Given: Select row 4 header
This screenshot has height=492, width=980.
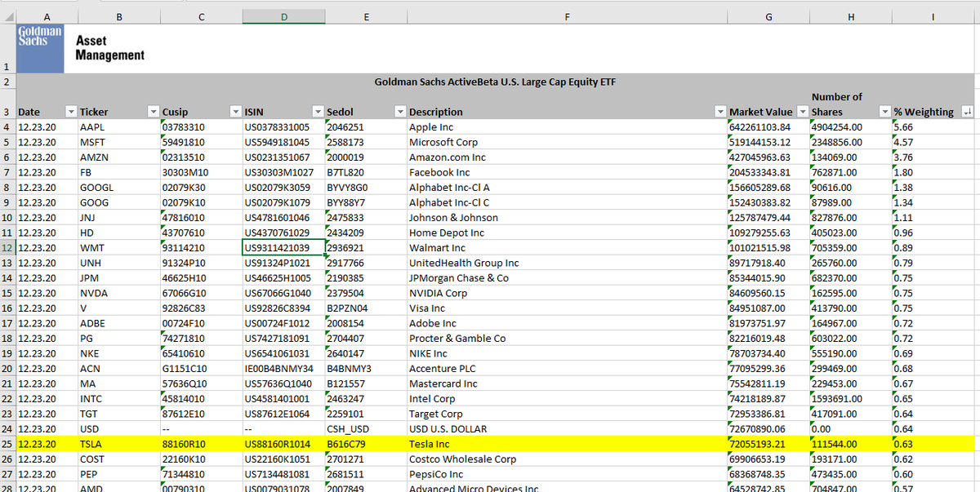Looking at the screenshot, I should [7, 127].
